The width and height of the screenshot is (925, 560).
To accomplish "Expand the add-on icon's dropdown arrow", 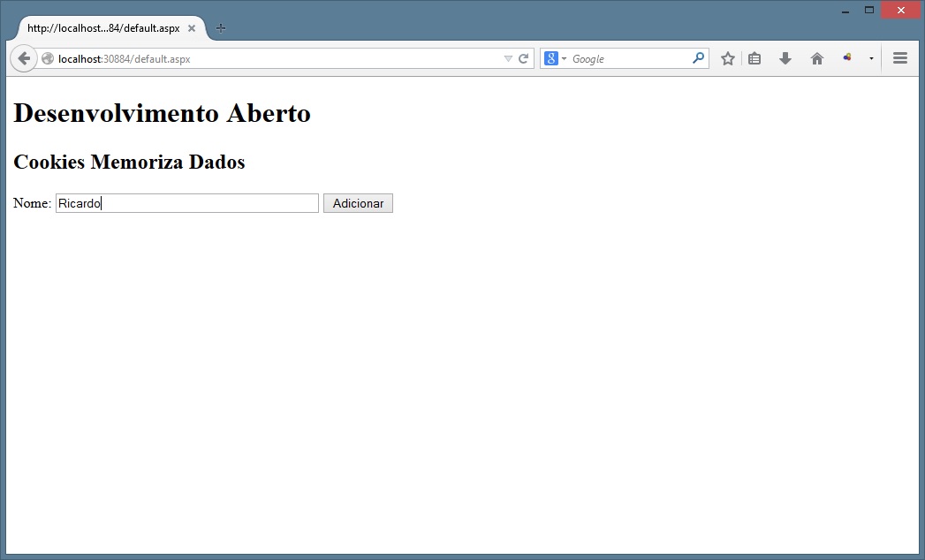I will [871, 59].
